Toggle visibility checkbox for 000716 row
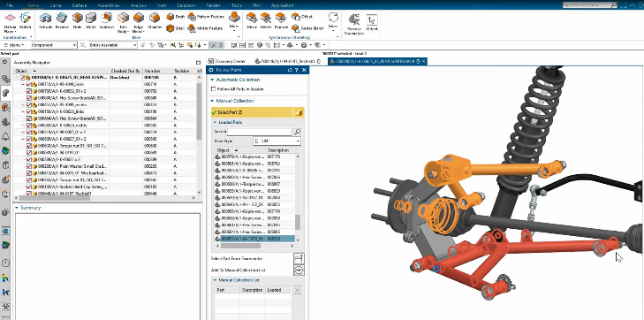 (x=29, y=84)
